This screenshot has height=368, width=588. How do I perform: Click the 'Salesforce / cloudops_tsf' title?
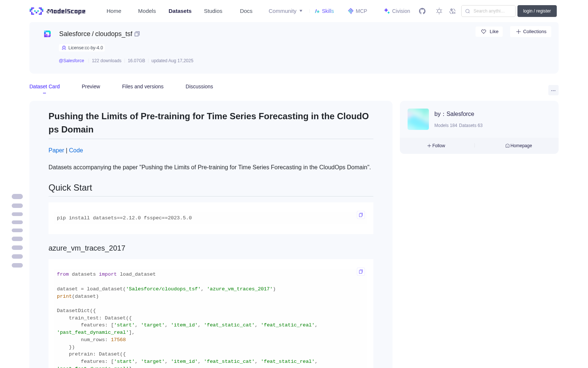[x=96, y=34]
